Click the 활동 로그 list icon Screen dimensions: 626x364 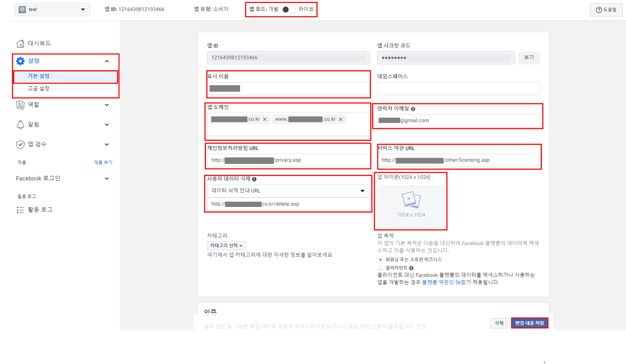pos(20,210)
